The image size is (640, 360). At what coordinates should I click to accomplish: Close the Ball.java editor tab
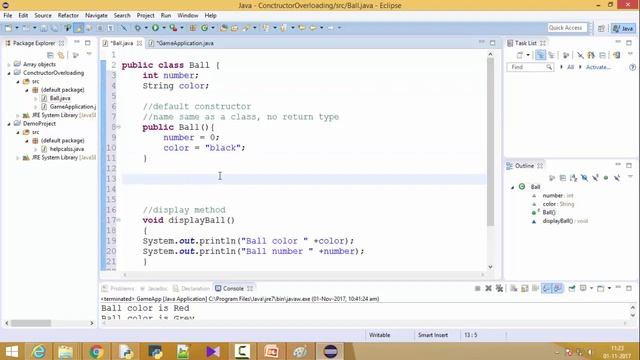139,43
